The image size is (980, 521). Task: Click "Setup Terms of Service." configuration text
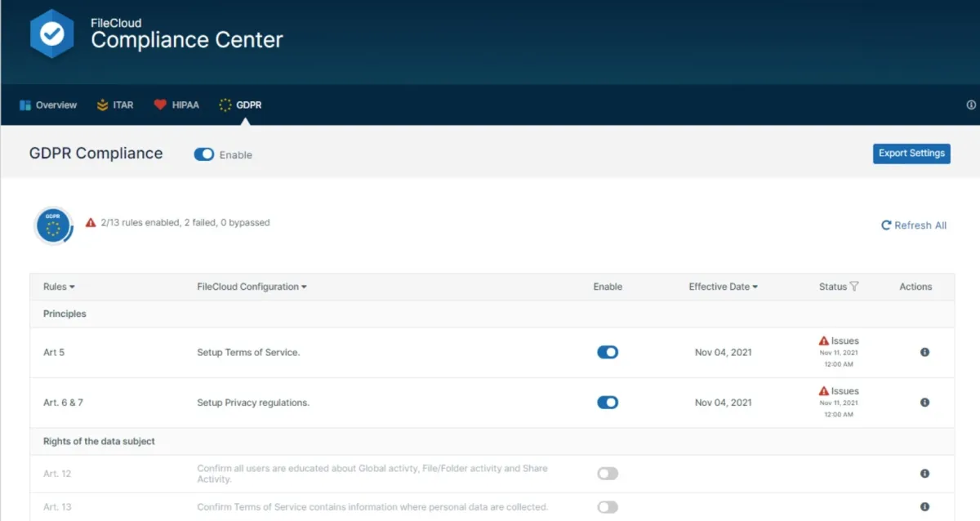[x=248, y=353]
